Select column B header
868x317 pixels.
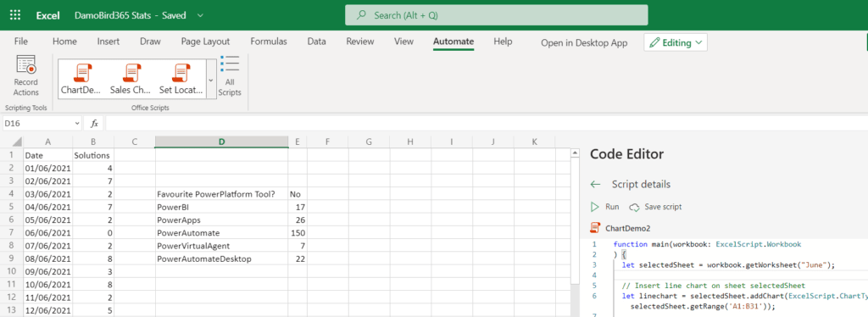(93, 142)
